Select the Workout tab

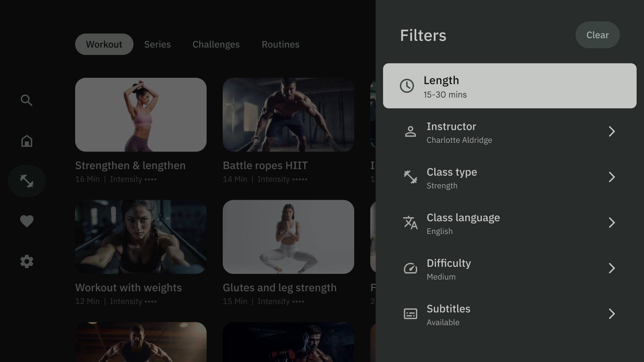pyautogui.click(x=104, y=44)
